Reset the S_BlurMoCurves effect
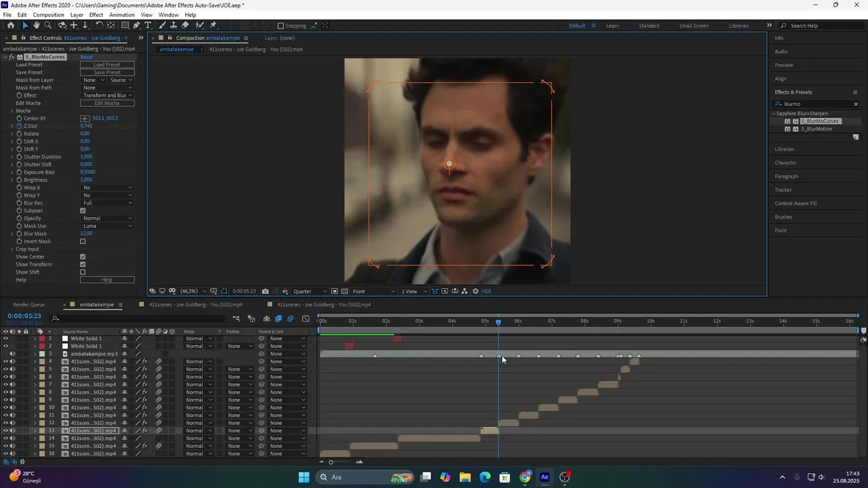The height and width of the screenshot is (488, 868). [x=86, y=57]
